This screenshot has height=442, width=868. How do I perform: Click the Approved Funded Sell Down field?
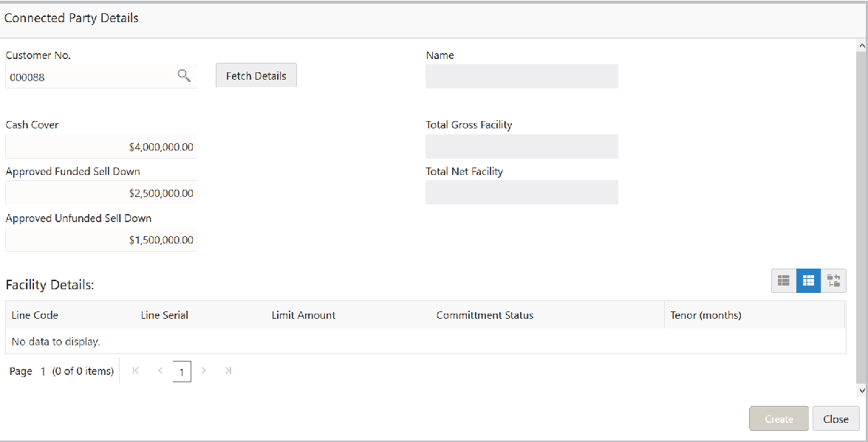pyautogui.click(x=101, y=193)
